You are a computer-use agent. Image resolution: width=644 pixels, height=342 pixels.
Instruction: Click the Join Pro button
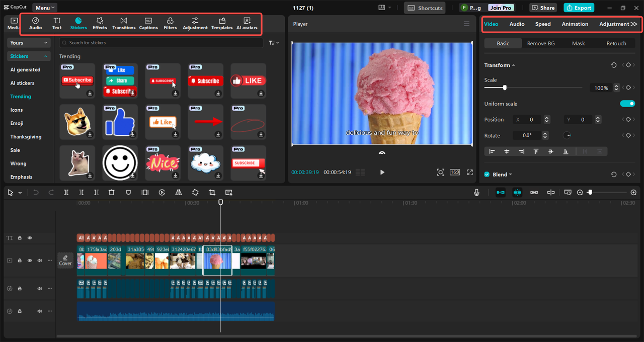tap(501, 8)
